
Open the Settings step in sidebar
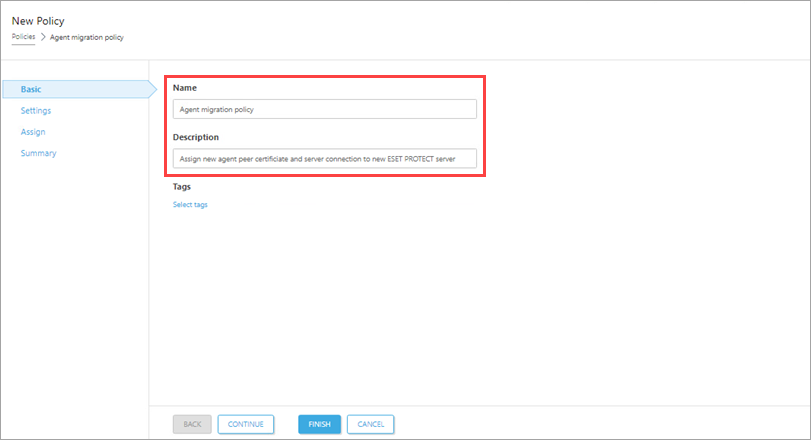(x=36, y=111)
